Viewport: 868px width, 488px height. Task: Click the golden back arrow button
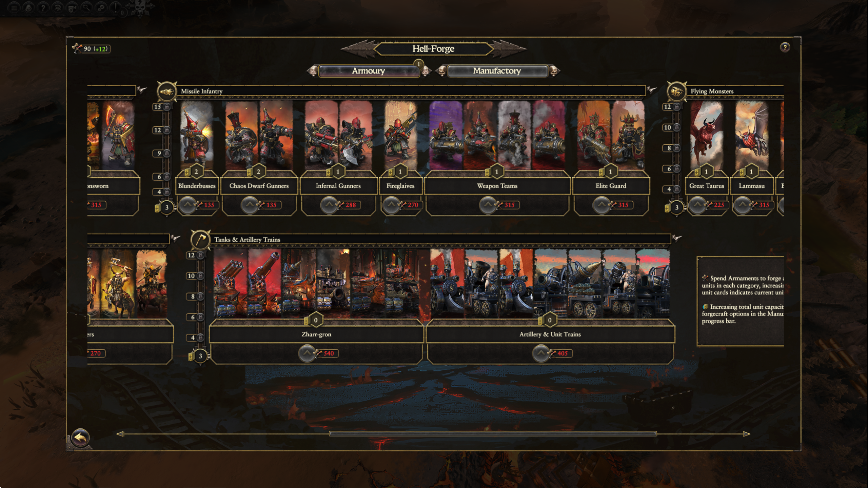[x=80, y=438]
